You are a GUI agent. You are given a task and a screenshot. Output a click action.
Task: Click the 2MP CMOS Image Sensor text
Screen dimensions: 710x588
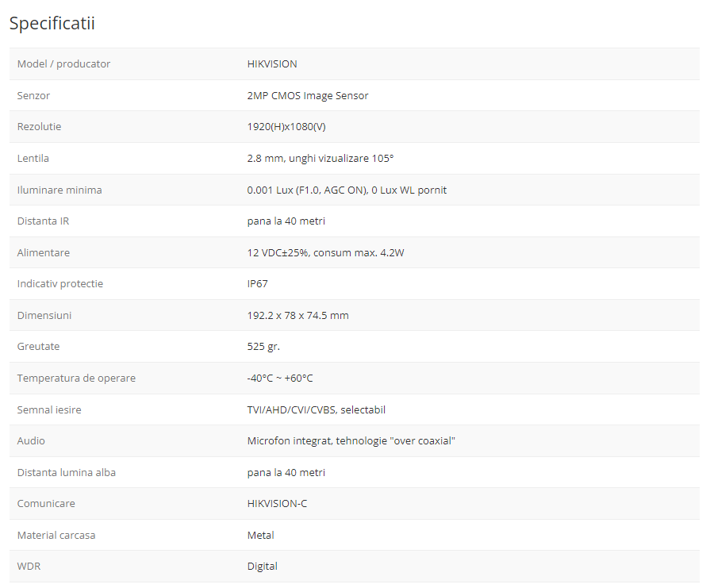click(308, 95)
